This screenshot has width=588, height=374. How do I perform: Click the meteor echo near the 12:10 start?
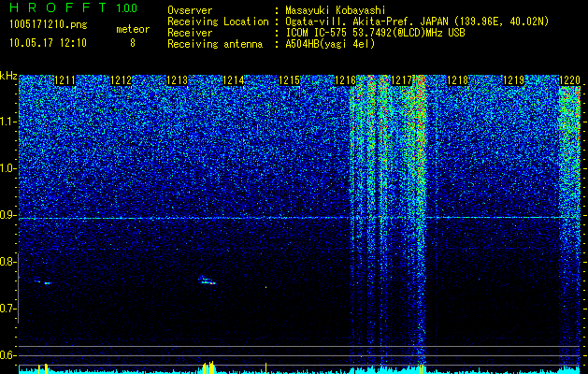[x=43, y=282]
